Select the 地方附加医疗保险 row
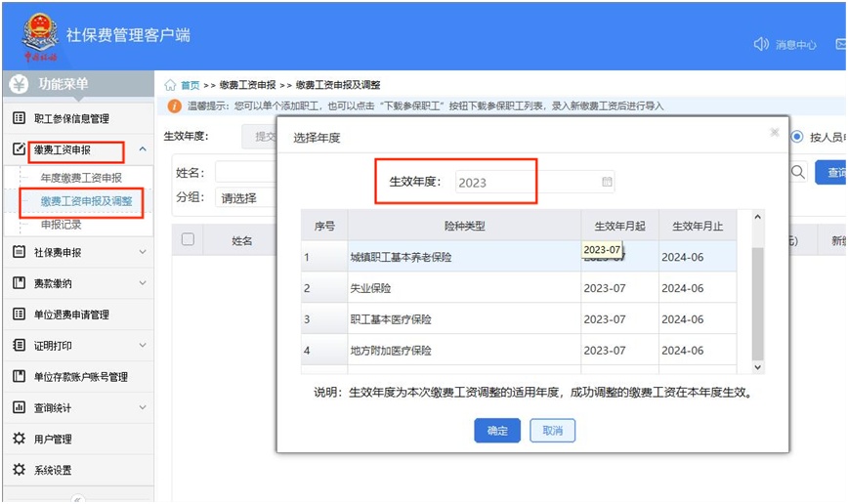Image resolution: width=848 pixels, height=504 pixels. pyautogui.click(x=519, y=350)
